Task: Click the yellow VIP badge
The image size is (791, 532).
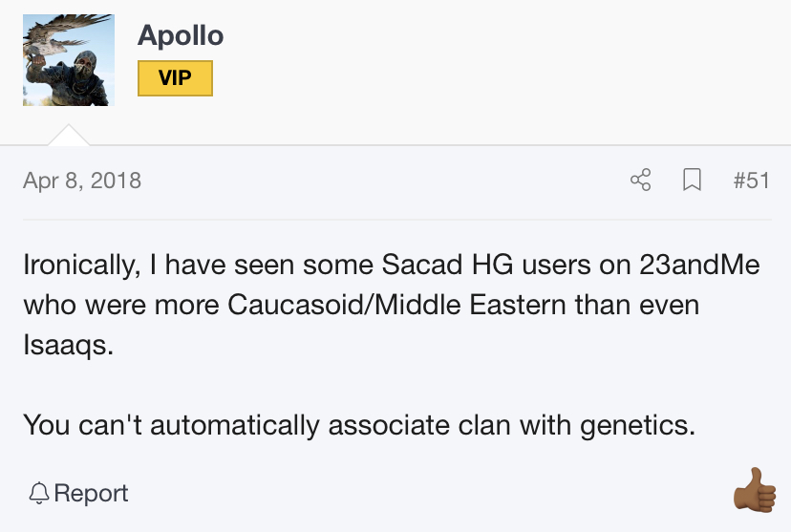Action: click(175, 78)
